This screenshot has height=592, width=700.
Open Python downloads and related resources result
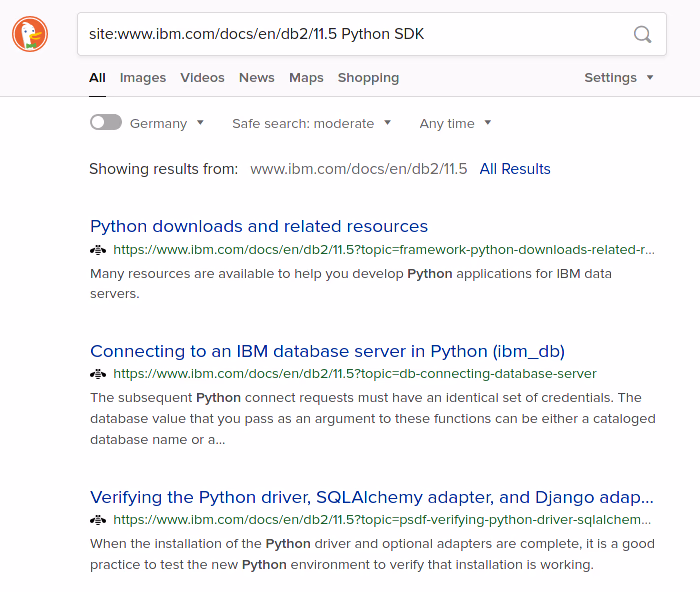coord(259,226)
